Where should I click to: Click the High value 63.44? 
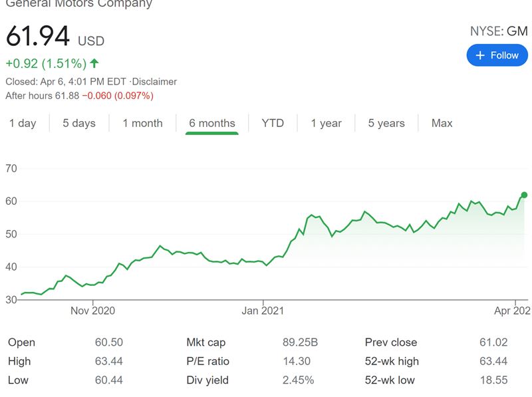(x=109, y=361)
